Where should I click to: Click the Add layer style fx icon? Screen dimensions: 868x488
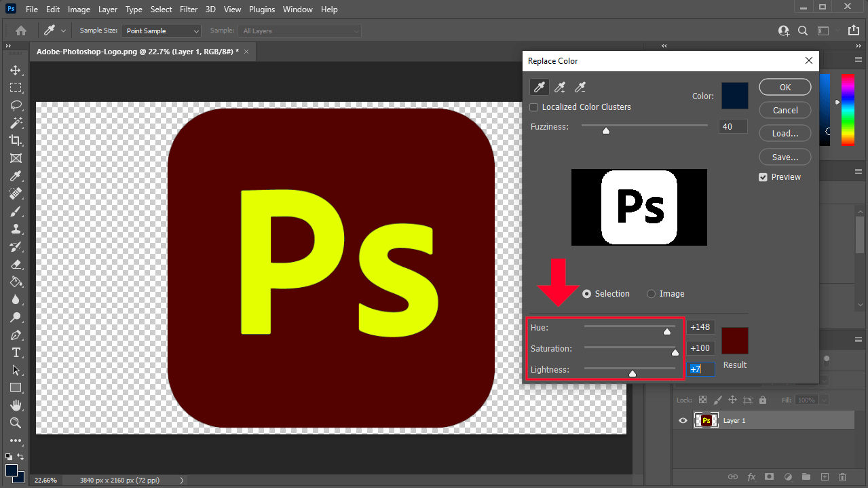(751, 477)
